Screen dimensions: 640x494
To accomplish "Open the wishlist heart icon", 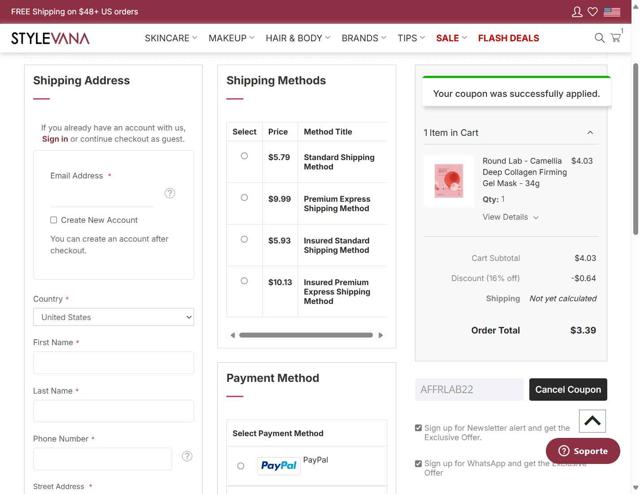I will point(592,12).
